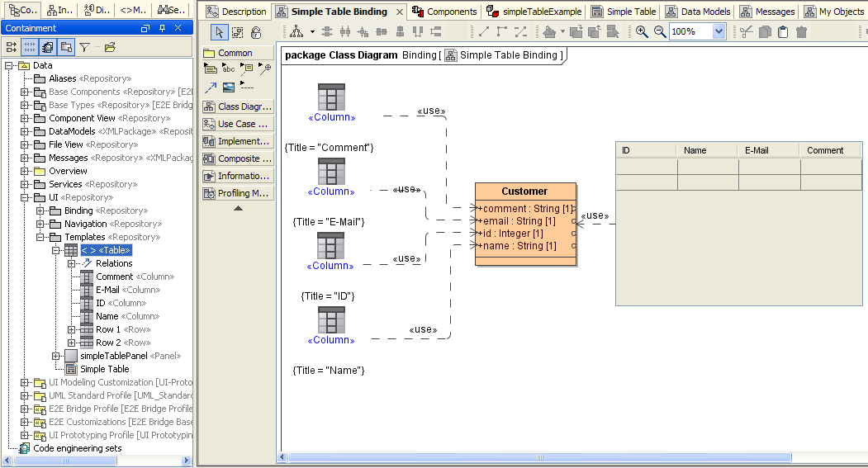
Task: Toggle the dotted grid view button in Containment toolbar
Action: pyautogui.click(x=30, y=47)
